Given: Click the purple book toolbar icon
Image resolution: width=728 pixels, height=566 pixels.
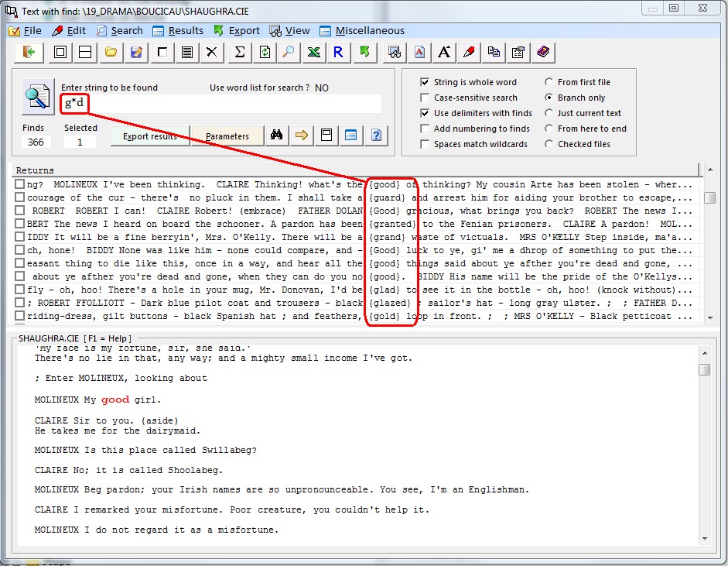Looking at the screenshot, I should [543, 53].
